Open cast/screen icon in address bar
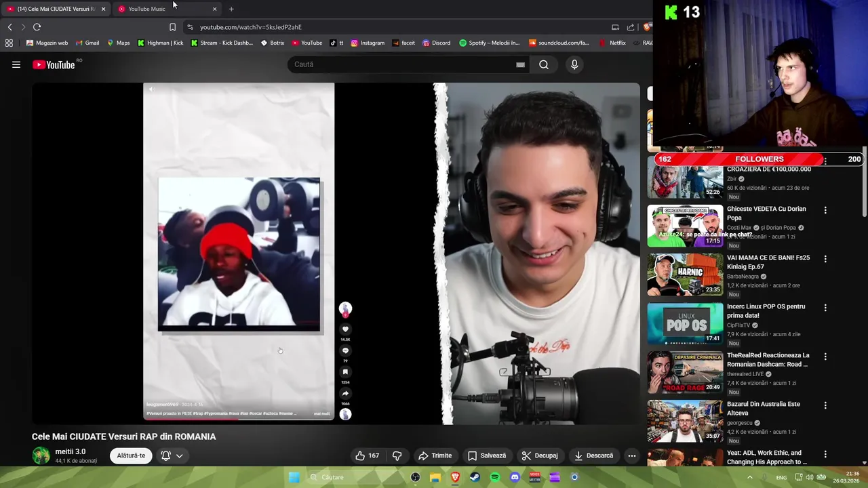Screen dimensions: 868x488 click(615, 27)
